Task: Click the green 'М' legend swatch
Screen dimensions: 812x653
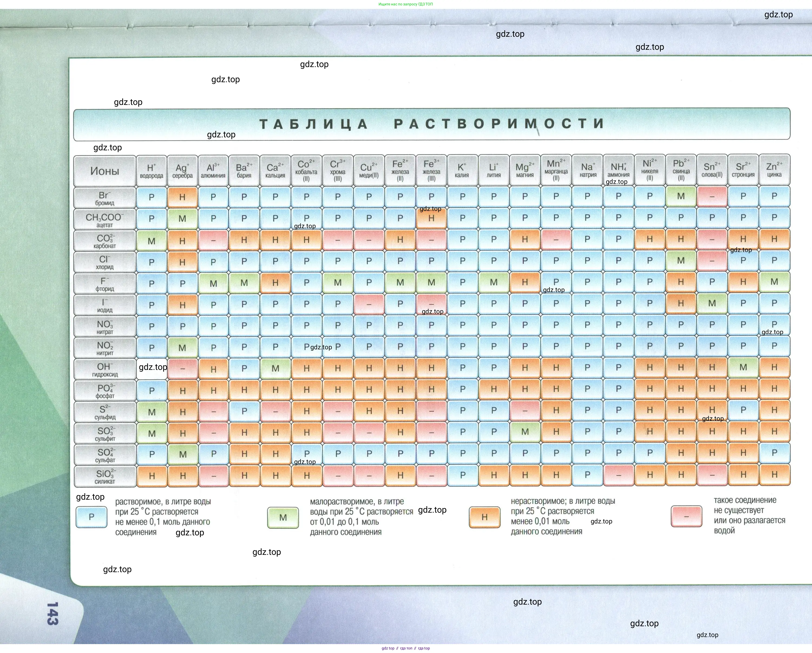Action: click(283, 518)
